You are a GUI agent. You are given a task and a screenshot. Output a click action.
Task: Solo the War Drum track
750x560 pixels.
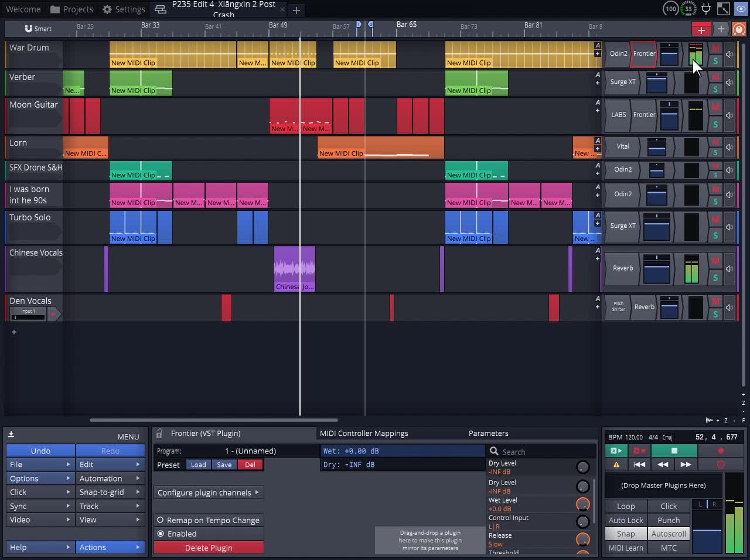point(715,61)
